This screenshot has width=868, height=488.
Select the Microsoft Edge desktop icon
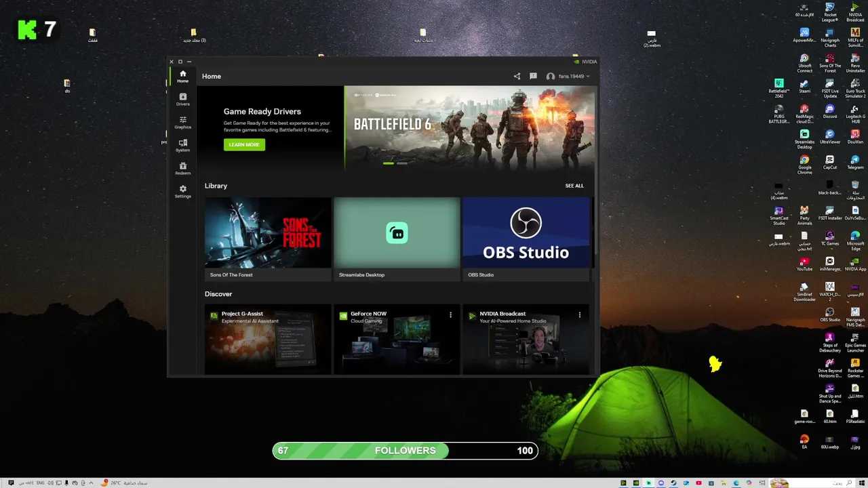(x=855, y=241)
